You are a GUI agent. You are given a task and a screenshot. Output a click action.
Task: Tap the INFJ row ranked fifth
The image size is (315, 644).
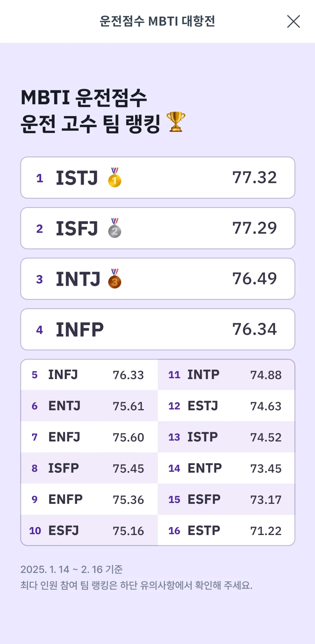pos(89,375)
